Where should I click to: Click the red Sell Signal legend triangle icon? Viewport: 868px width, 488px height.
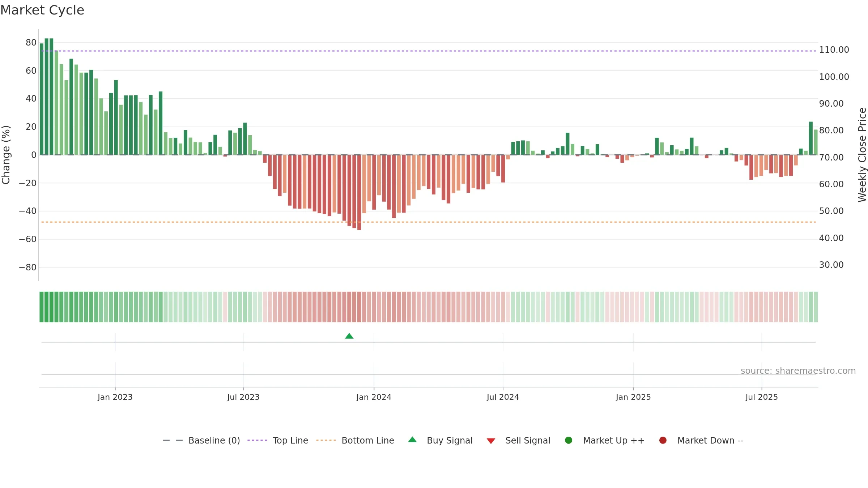[x=491, y=441]
